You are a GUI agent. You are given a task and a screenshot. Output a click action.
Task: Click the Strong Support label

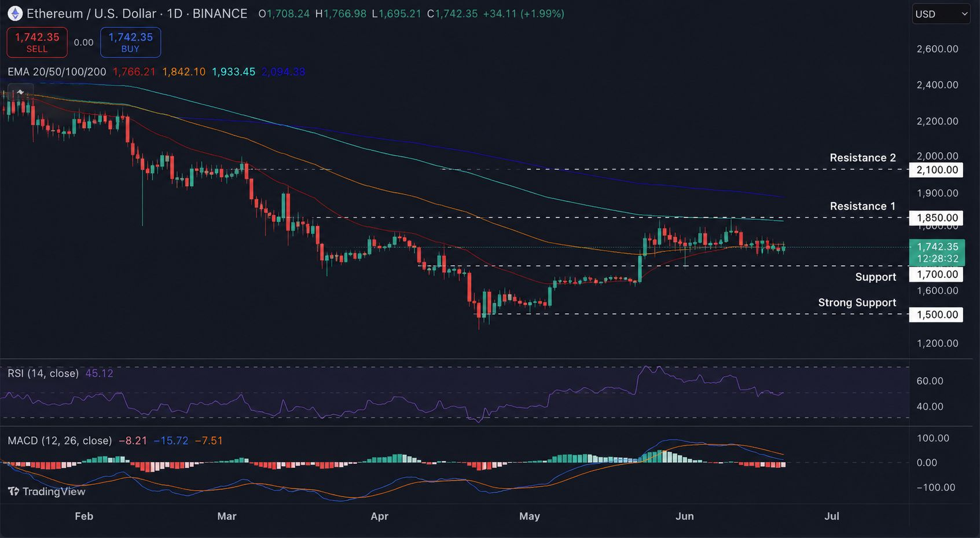pyautogui.click(x=857, y=302)
